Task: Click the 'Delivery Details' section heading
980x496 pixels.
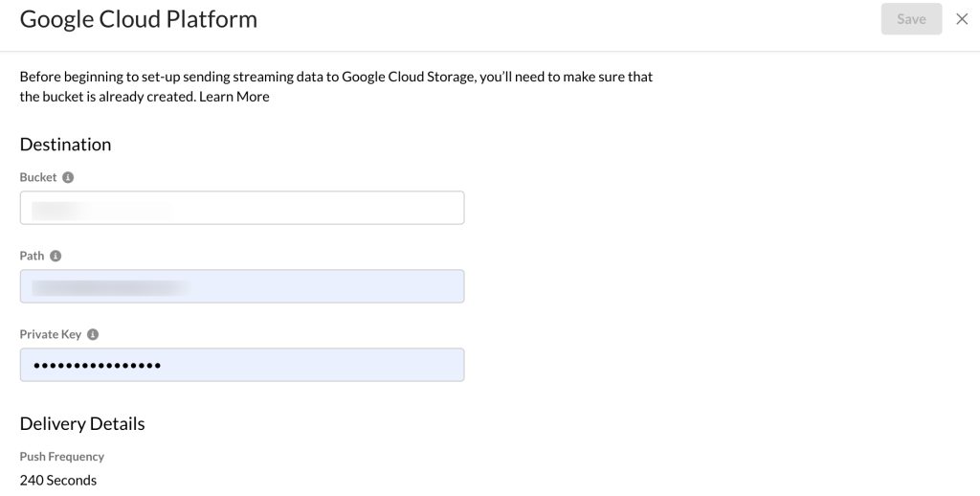Action: [x=82, y=423]
